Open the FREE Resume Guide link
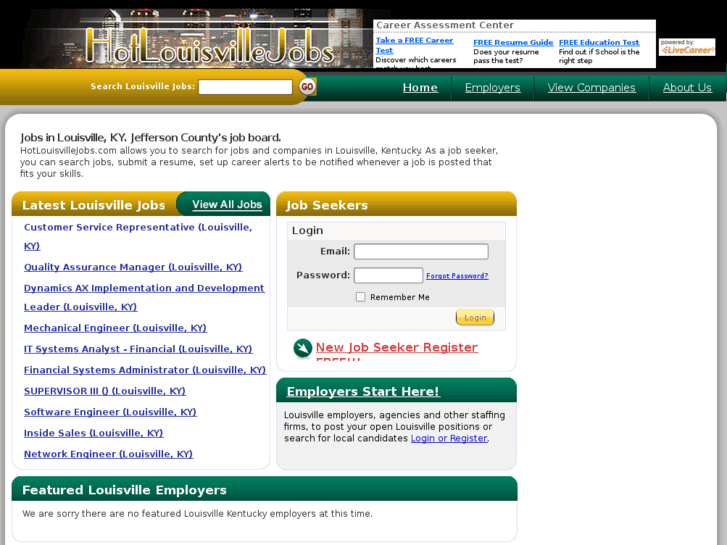The width and height of the screenshot is (727, 545). (513, 43)
